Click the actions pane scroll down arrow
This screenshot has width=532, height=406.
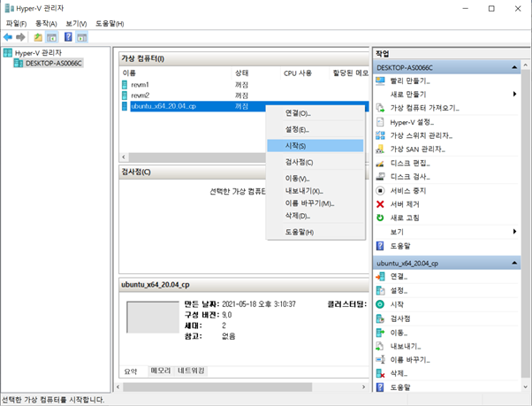526,387
